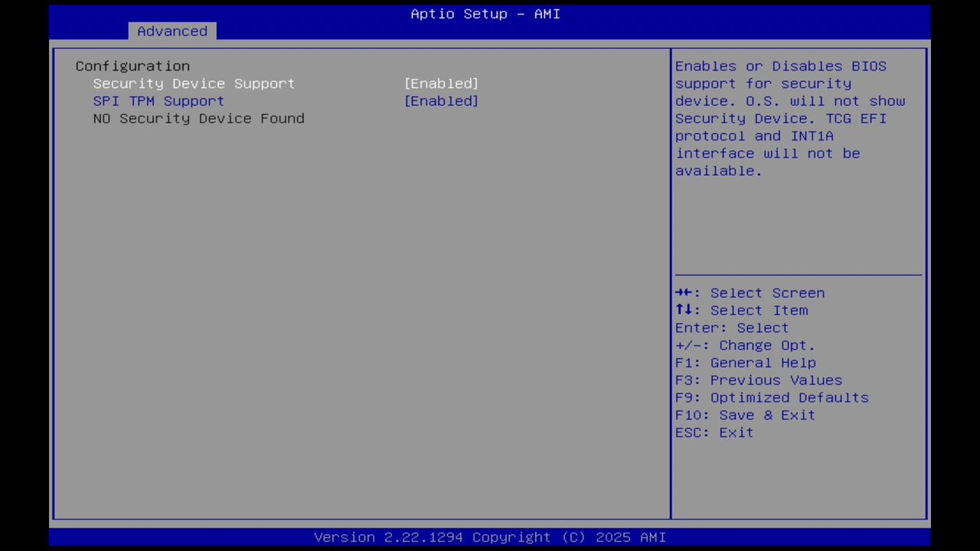The height and width of the screenshot is (551, 980).
Task: Click the Select Screen navigation hint
Action: point(750,292)
